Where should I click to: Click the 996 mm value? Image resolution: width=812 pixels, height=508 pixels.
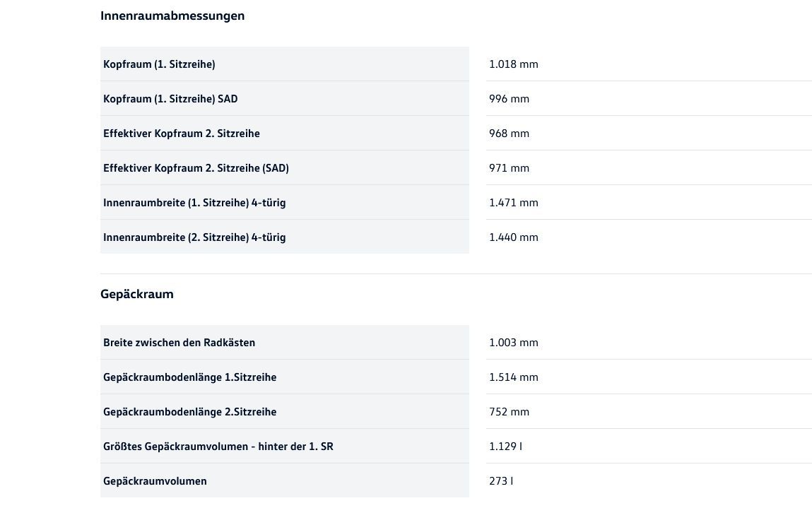[x=509, y=99]
